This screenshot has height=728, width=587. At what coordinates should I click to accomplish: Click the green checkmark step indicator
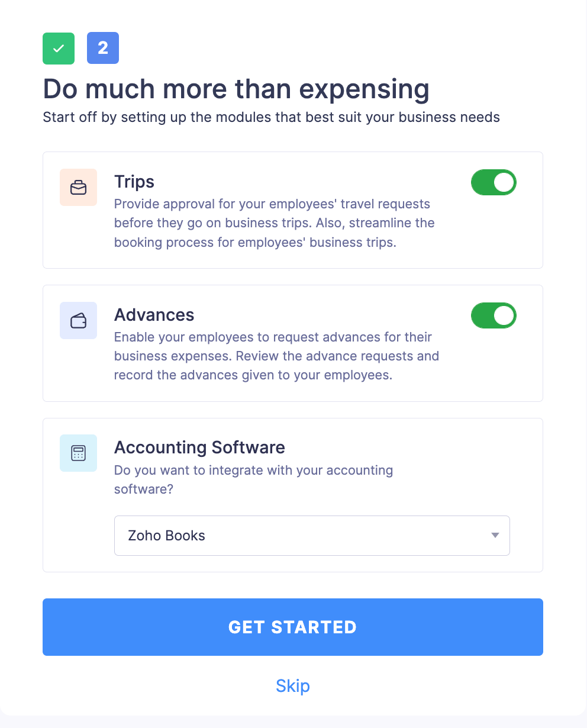coord(58,48)
